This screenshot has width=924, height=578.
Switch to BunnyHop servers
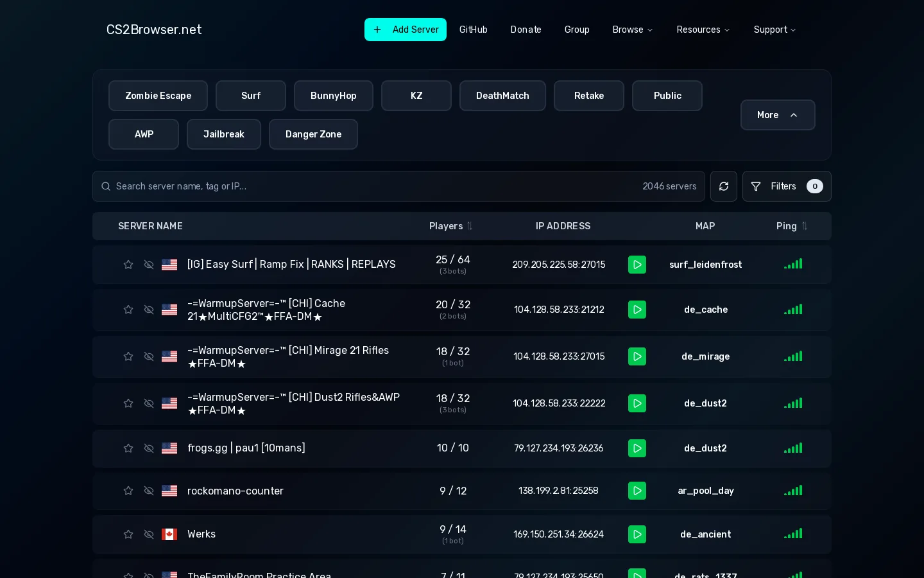pos(334,96)
